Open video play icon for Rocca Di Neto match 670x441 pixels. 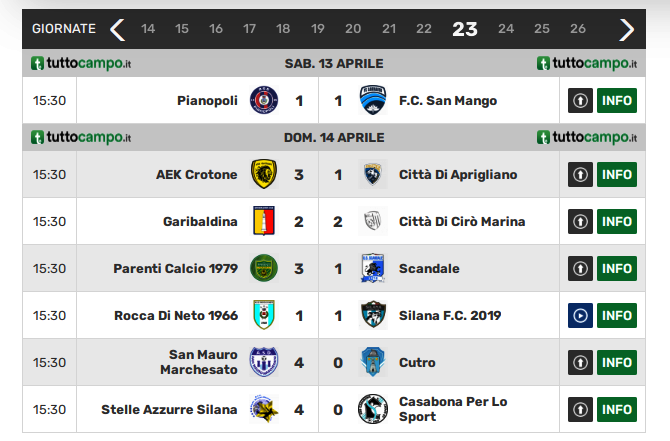click(580, 315)
